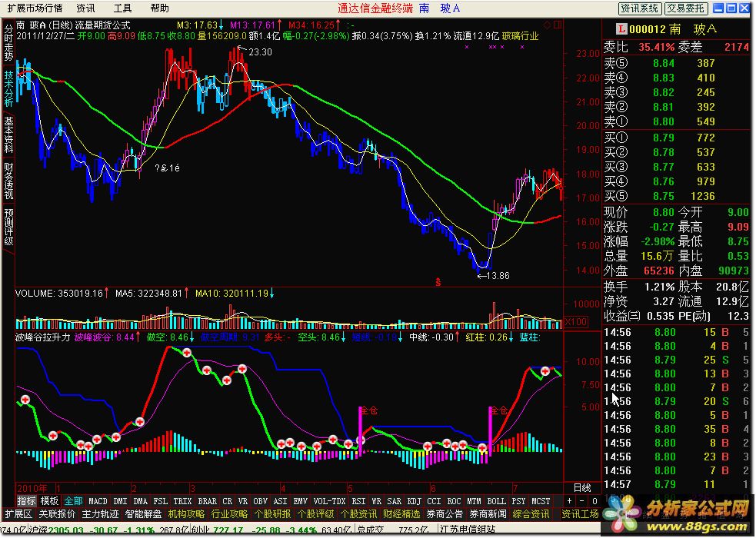Click the minus zoom-out button
The image size is (756, 538).
[582, 501]
